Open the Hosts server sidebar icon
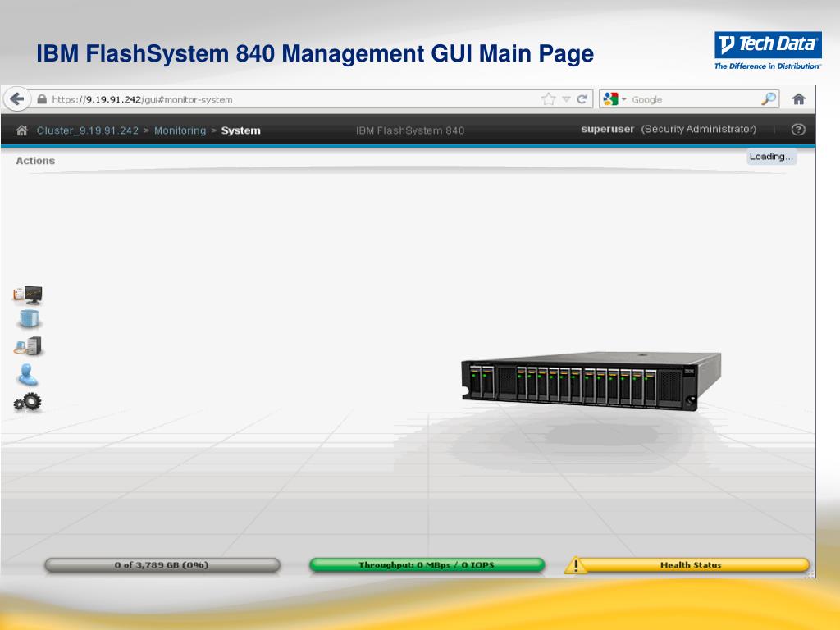840x630 pixels. (29, 346)
